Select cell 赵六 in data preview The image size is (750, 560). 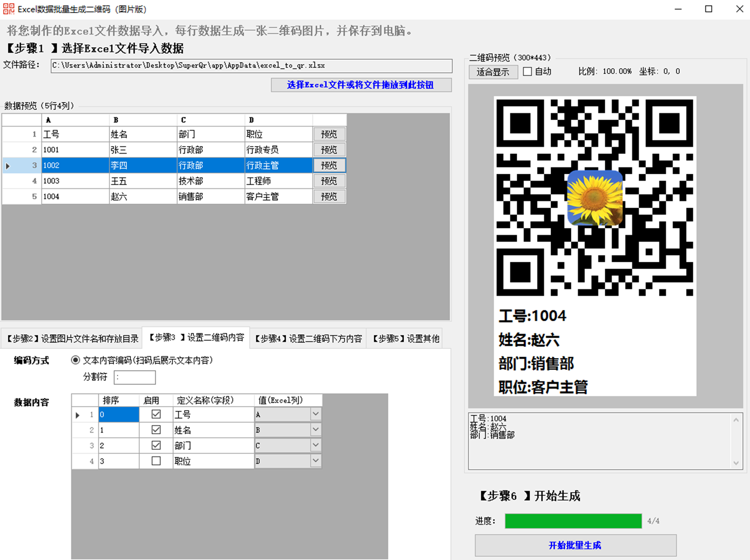pyautogui.click(x=143, y=197)
